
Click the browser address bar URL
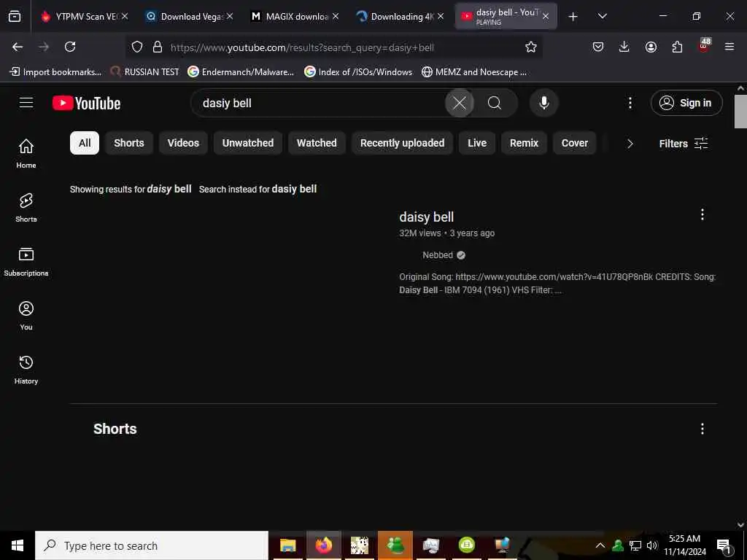tap(302, 47)
